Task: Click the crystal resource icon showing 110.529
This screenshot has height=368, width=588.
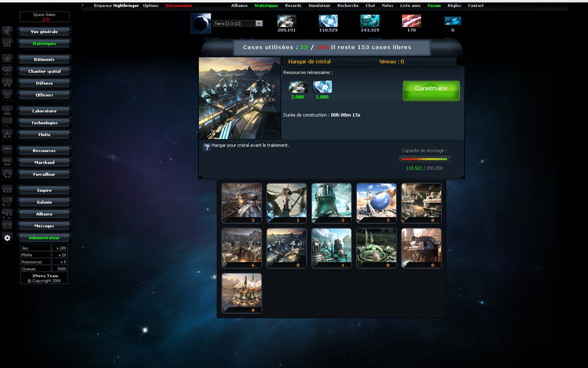Action: (x=328, y=21)
